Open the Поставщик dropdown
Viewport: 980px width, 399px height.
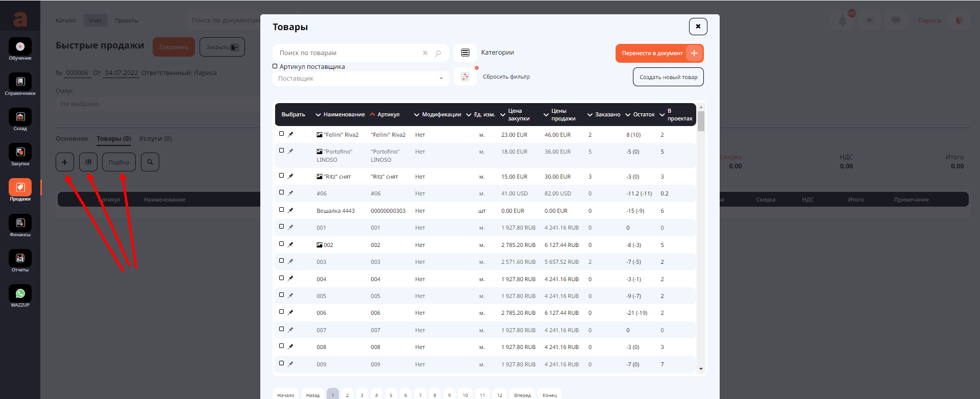tap(360, 79)
